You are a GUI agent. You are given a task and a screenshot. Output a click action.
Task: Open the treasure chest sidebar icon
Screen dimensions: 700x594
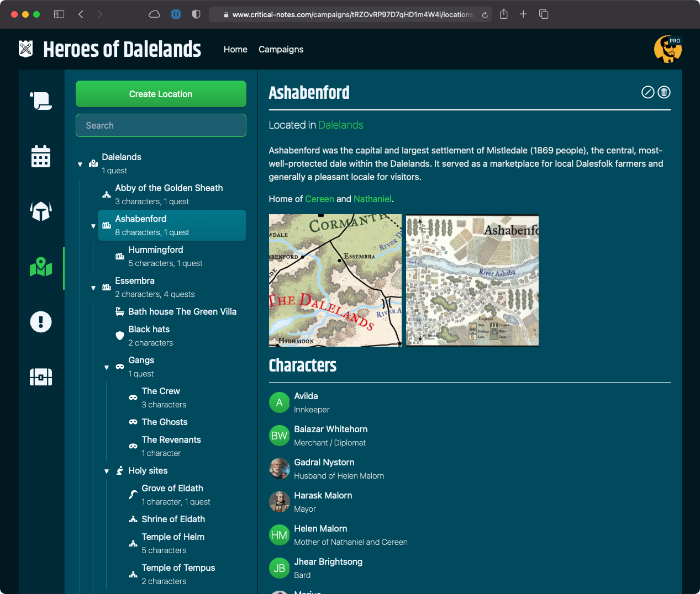tap(41, 377)
